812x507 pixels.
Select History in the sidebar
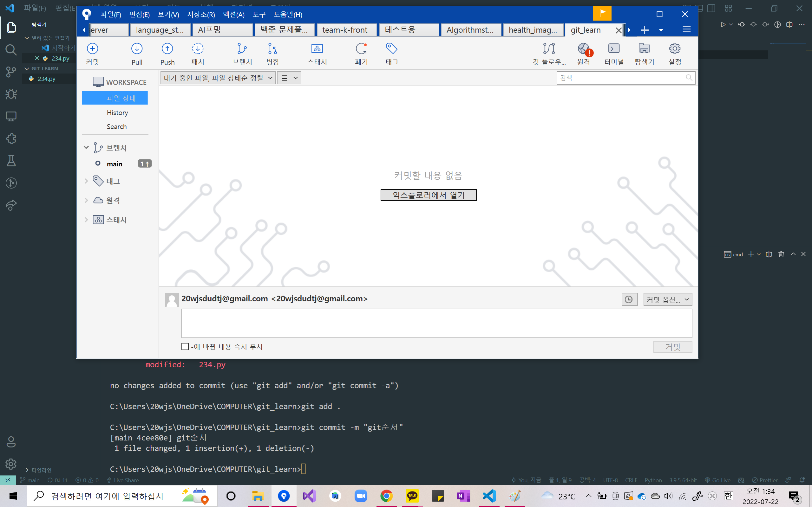117,113
